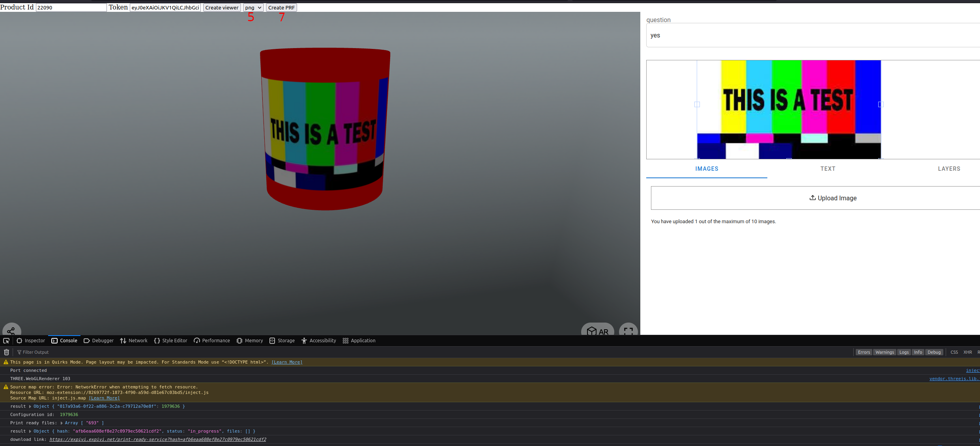
Task: Click the Configuration id value 1979636
Action: [69, 414]
